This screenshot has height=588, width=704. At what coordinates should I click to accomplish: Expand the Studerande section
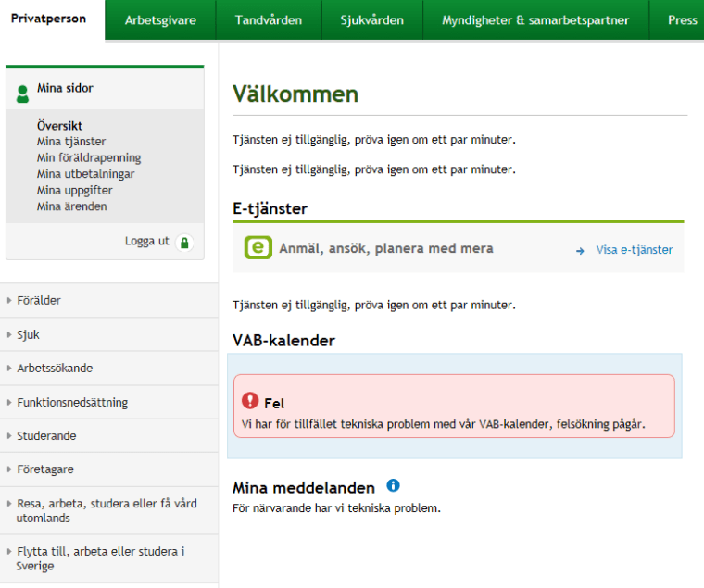[x=46, y=435]
